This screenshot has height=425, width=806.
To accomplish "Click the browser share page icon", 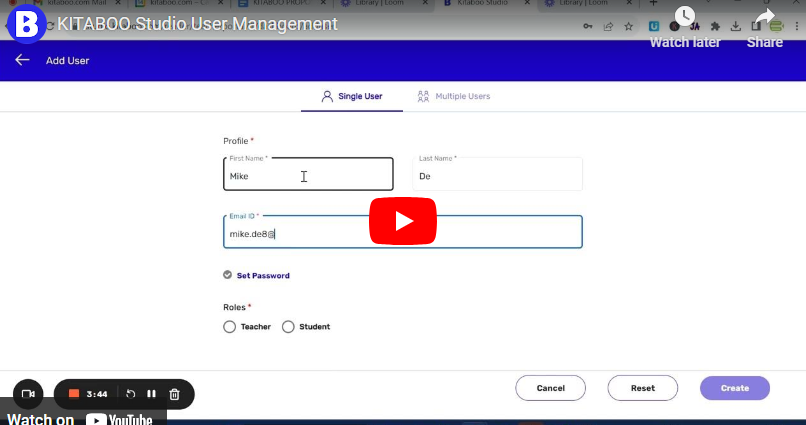I will (x=608, y=26).
